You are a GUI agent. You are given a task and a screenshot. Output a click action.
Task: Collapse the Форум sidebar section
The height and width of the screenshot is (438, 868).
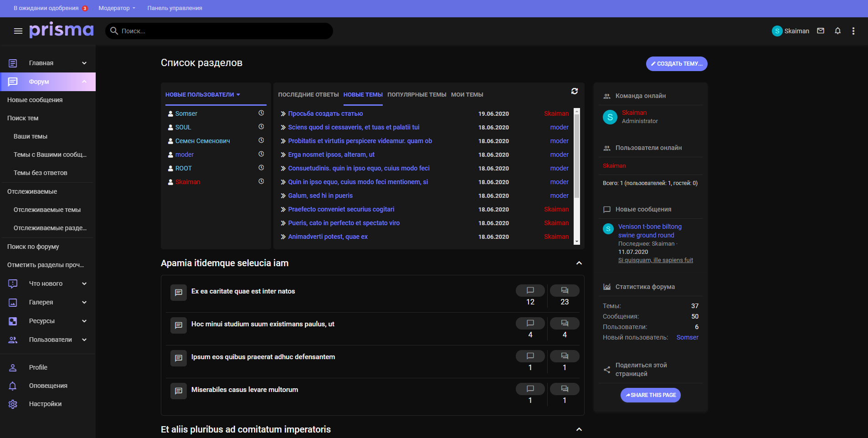pyautogui.click(x=84, y=82)
